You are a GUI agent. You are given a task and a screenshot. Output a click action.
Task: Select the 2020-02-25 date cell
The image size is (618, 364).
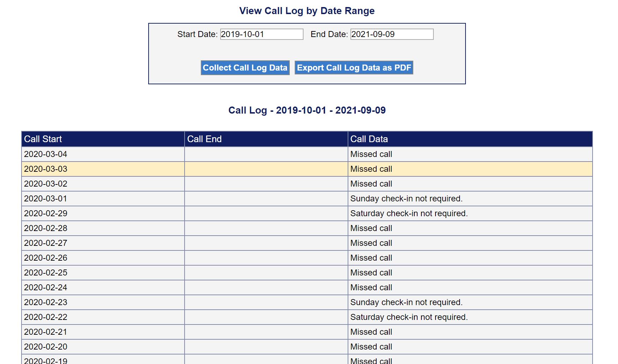click(x=46, y=273)
